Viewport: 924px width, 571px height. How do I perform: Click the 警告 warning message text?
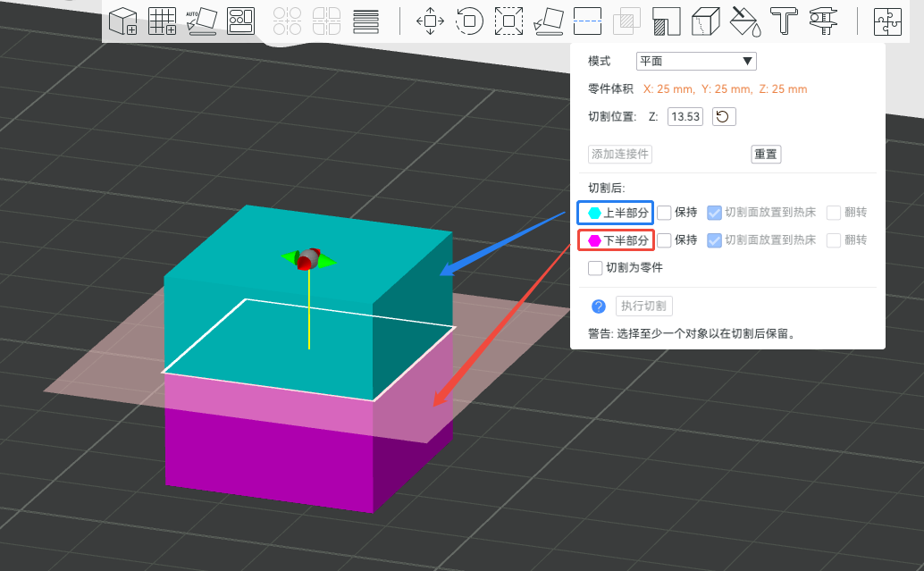693,334
